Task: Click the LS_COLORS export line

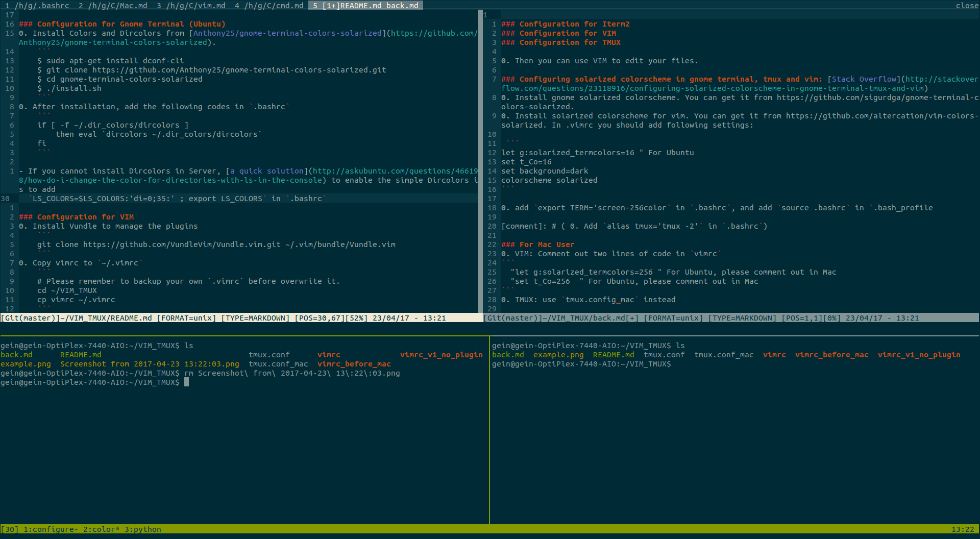Action: [177, 199]
